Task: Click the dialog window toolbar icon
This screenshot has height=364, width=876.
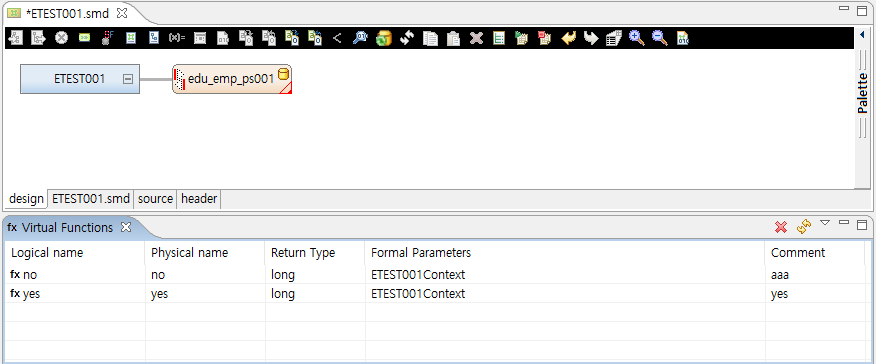Action: [200, 38]
